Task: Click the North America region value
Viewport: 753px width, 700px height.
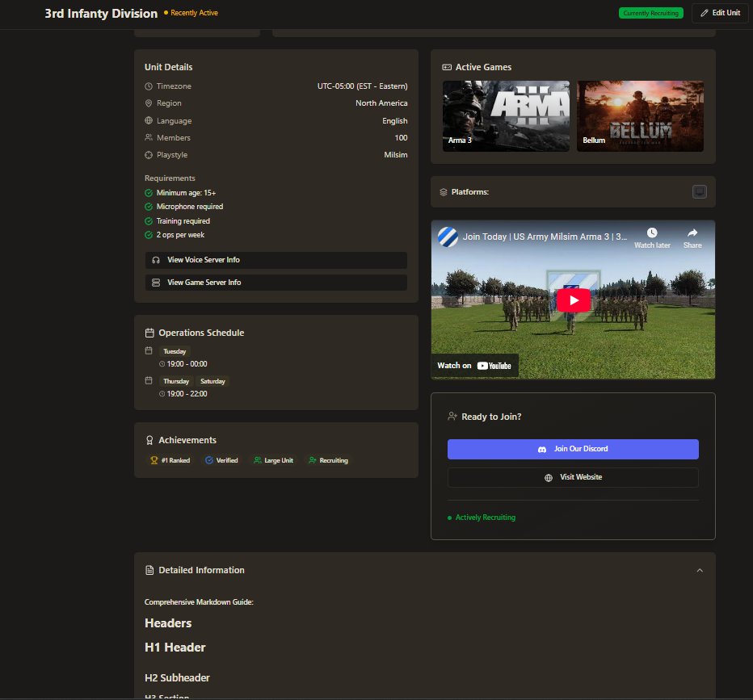Action: point(381,103)
